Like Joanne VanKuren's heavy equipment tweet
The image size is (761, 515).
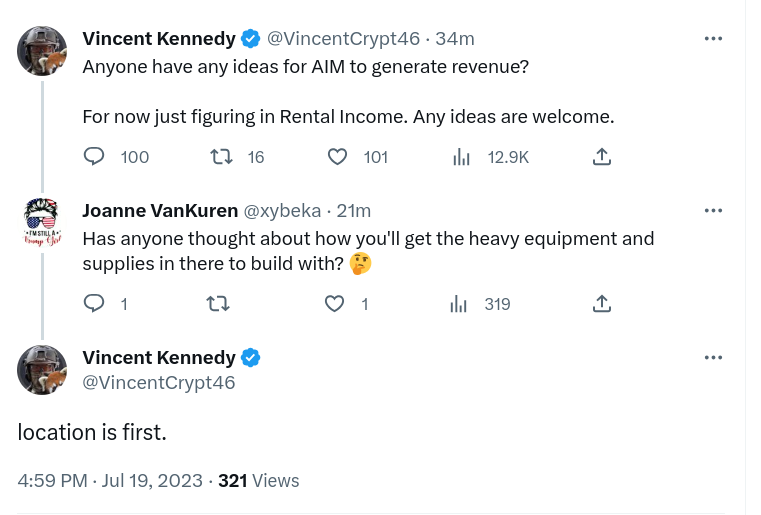335,304
